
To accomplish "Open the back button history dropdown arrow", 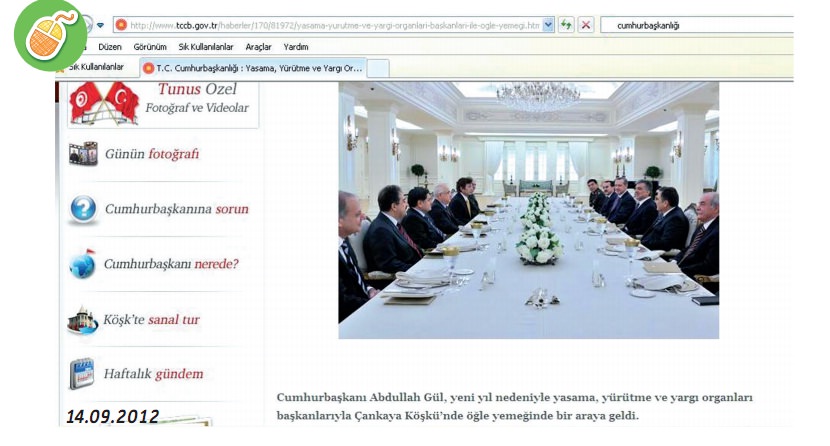I will pyautogui.click(x=101, y=25).
